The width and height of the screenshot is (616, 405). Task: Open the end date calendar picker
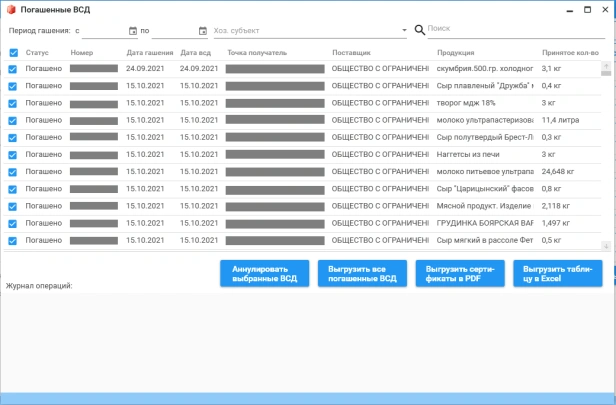pos(203,31)
